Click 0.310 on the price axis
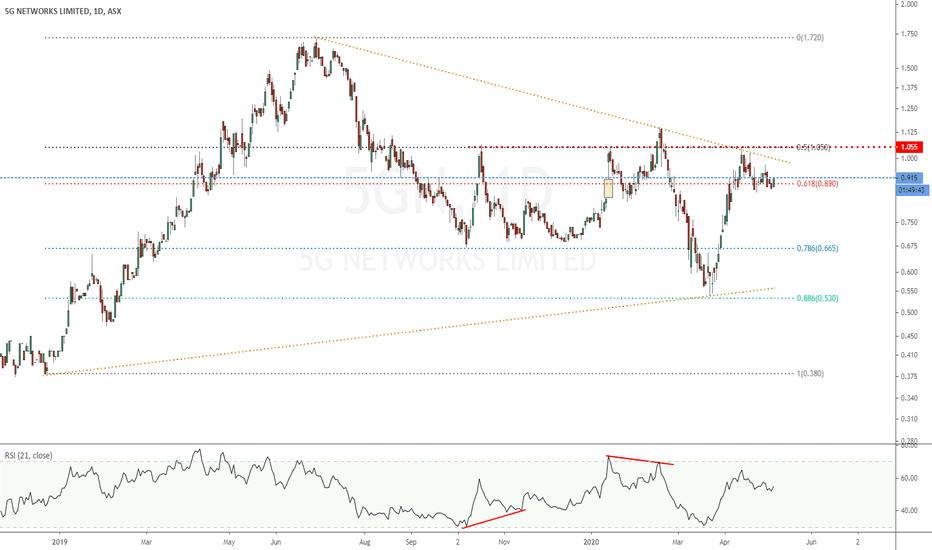Viewport: 932px width, 550px height. pyautogui.click(x=909, y=419)
